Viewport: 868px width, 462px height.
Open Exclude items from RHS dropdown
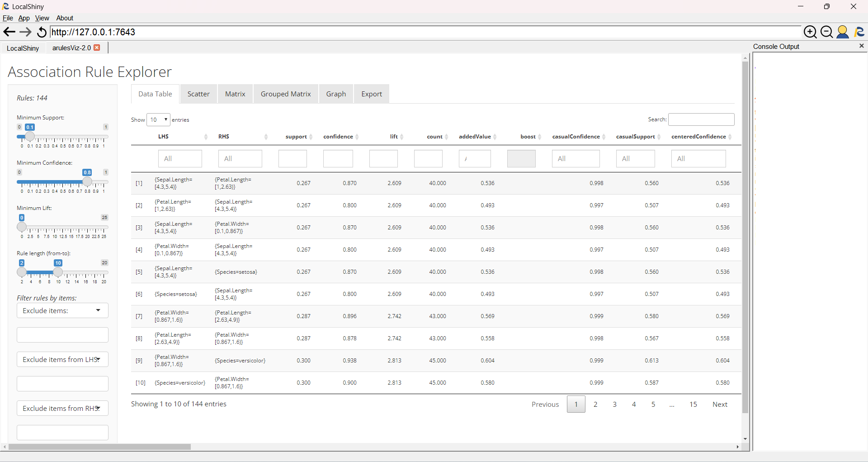62,408
